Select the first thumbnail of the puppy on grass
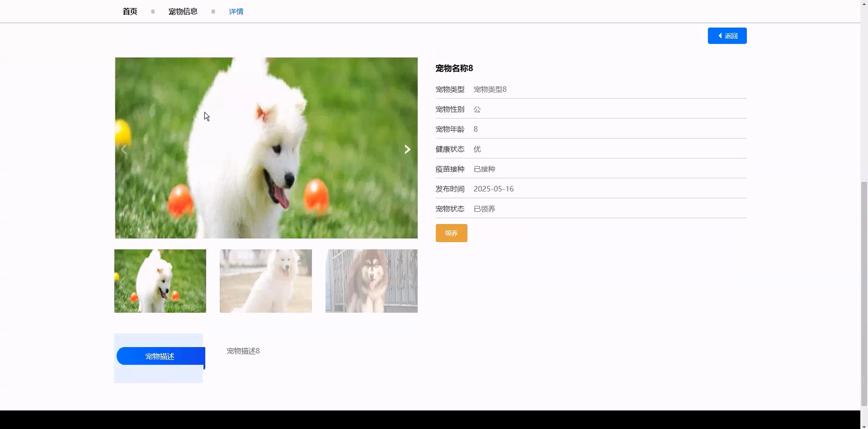Image resolution: width=868 pixels, height=429 pixels. point(160,281)
